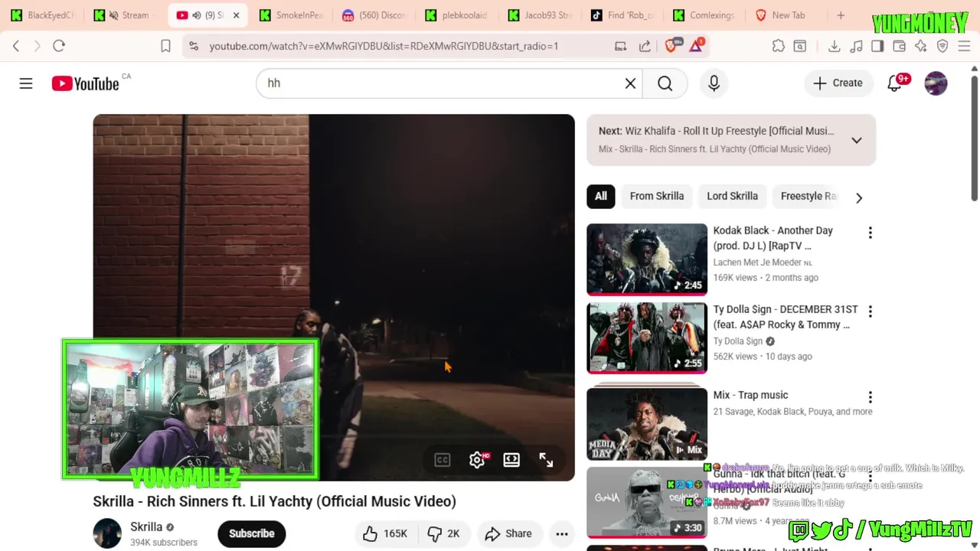Open options for Kodak Black Another Day
980x551 pixels.
(x=870, y=233)
